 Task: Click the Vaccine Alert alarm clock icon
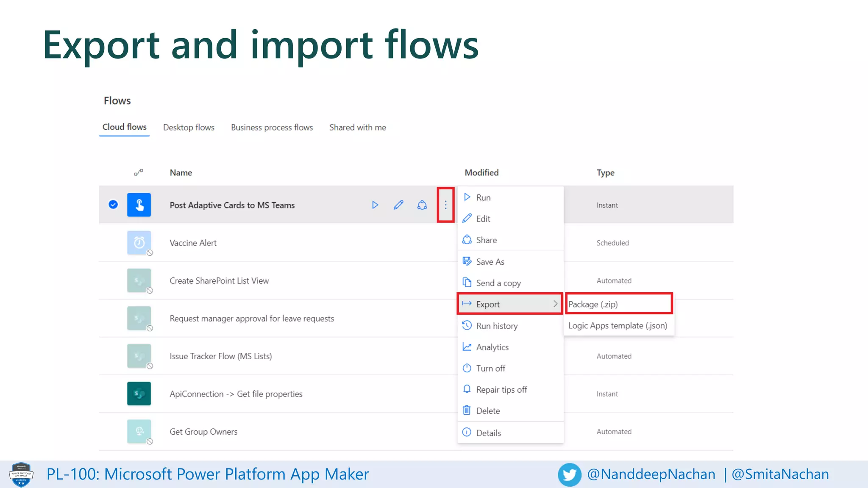tap(139, 243)
